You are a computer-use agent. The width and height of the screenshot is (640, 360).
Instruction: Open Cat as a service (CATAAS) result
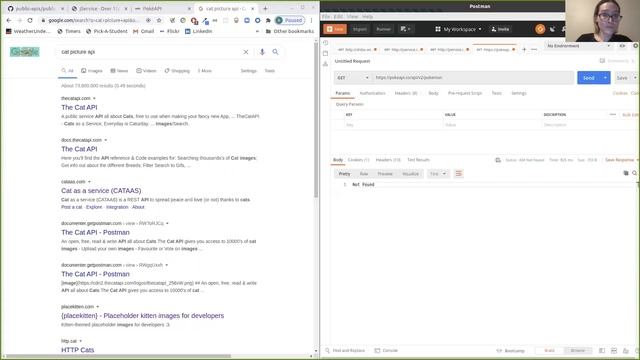(x=101, y=191)
